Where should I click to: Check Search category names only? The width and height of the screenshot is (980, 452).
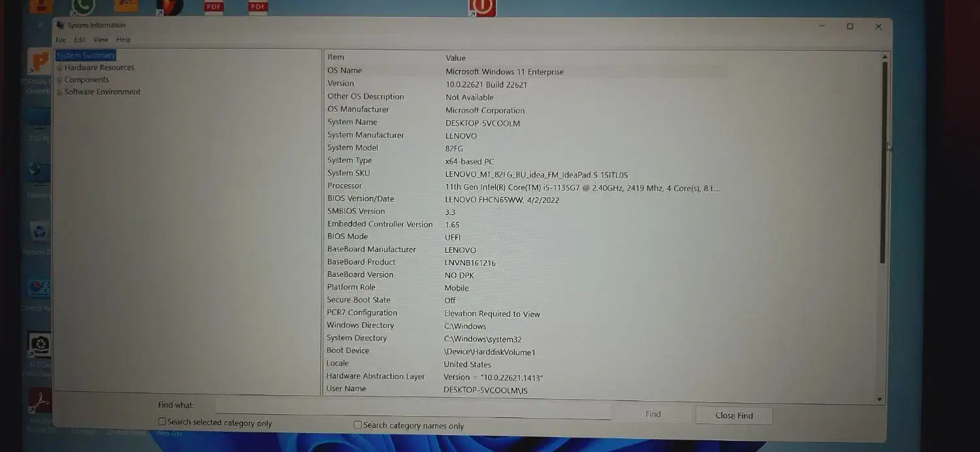(x=357, y=424)
